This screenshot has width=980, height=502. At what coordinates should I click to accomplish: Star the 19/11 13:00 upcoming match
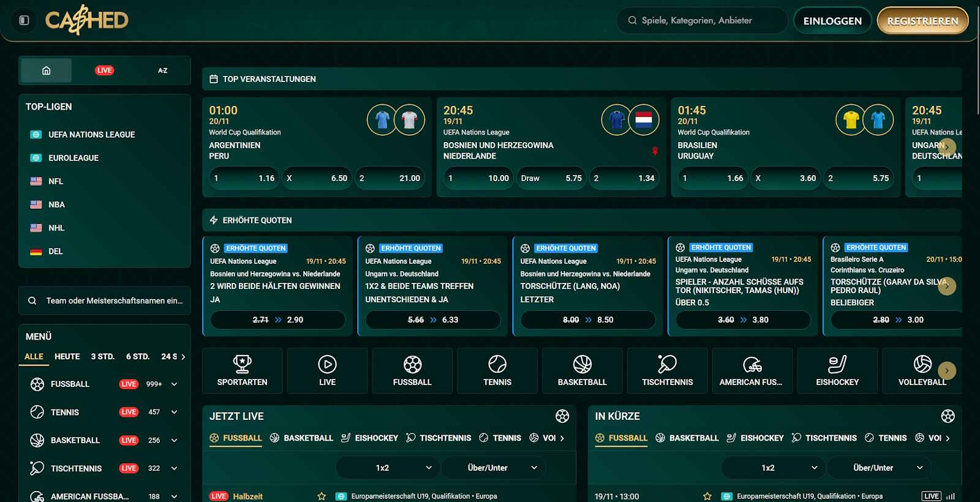click(x=707, y=496)
